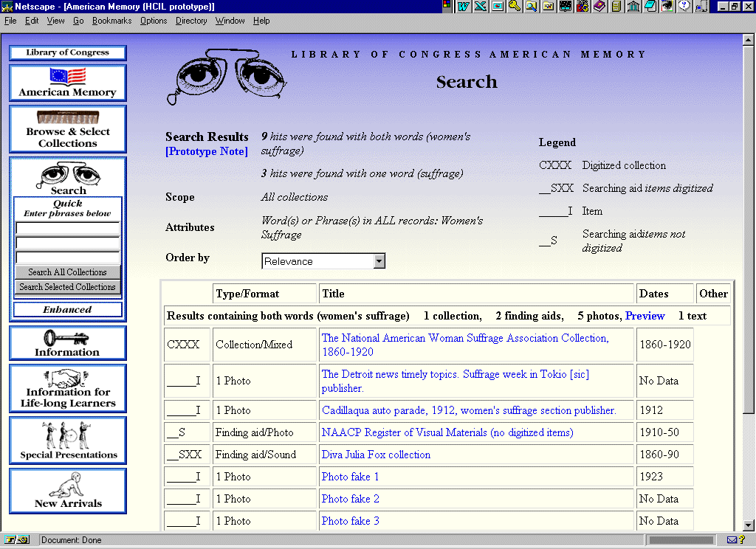The image size is (756, 549).
Task: Click the vertical scrollbar down arrow
Action: [749, 526]
